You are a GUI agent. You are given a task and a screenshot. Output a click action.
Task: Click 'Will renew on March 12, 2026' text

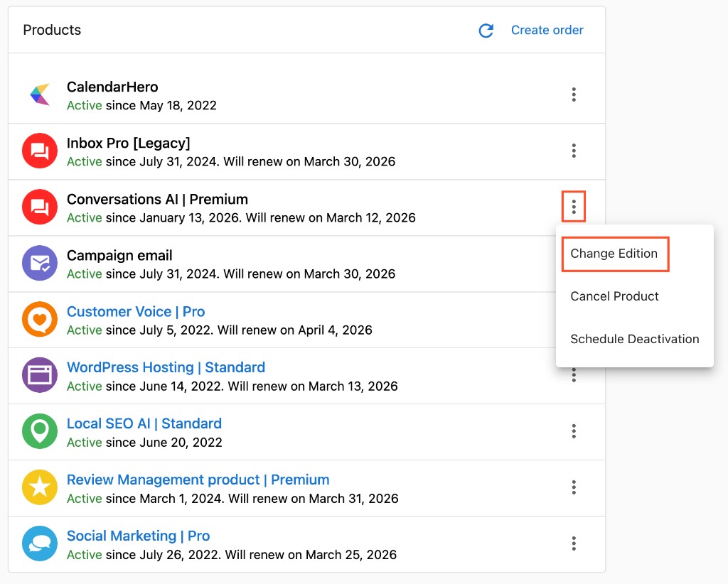(331, 218)
